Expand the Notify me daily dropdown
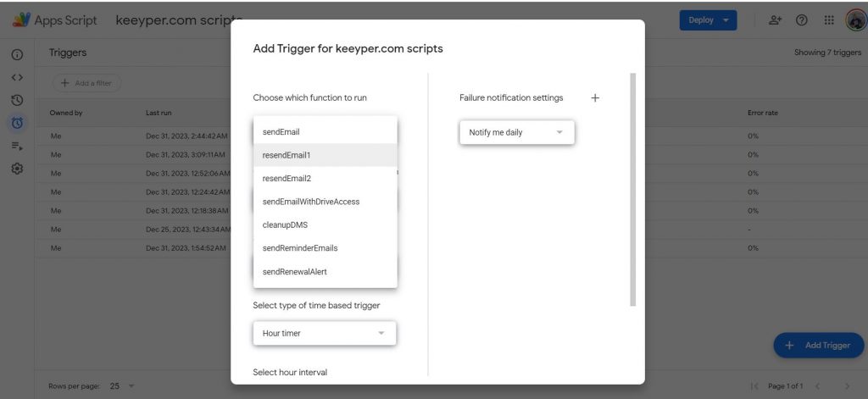The image size is (868, 399). [x=517, y=133]
